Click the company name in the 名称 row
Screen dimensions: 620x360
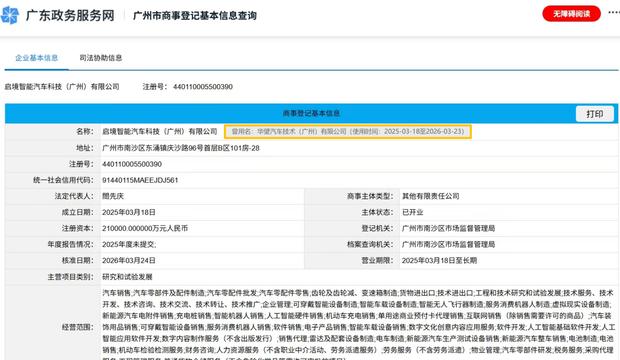point(160,131)
